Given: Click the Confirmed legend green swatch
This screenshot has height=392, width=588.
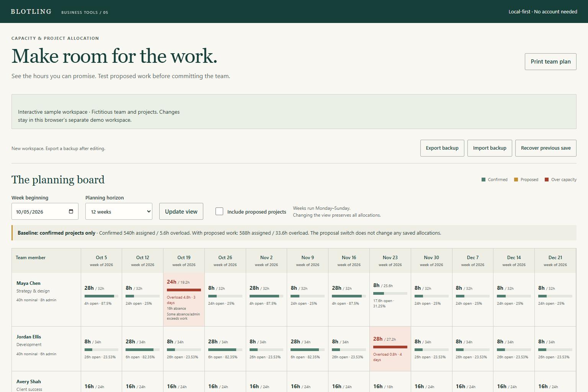Looking at the screenshot, I should [x=483, y=180].
